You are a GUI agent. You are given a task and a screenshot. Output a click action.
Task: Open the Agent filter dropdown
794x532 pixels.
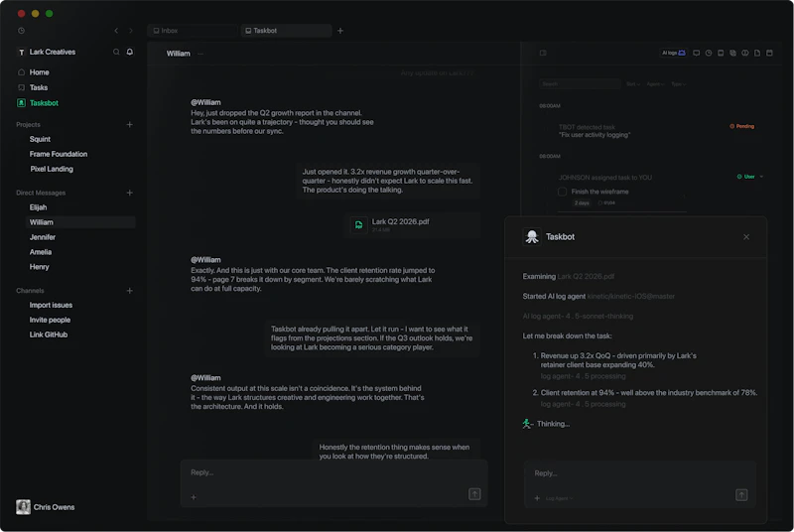[x=655, y=84]
